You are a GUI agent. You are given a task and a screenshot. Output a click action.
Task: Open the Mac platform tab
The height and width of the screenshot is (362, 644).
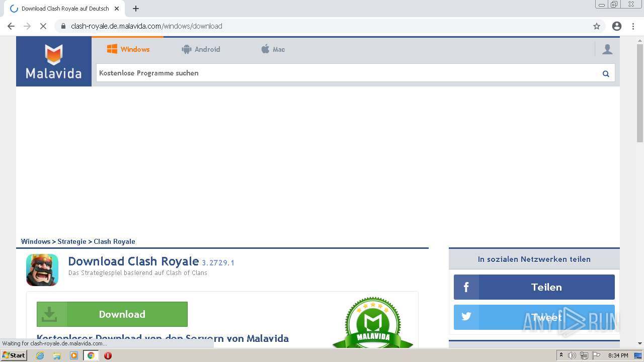pos(273,49)
